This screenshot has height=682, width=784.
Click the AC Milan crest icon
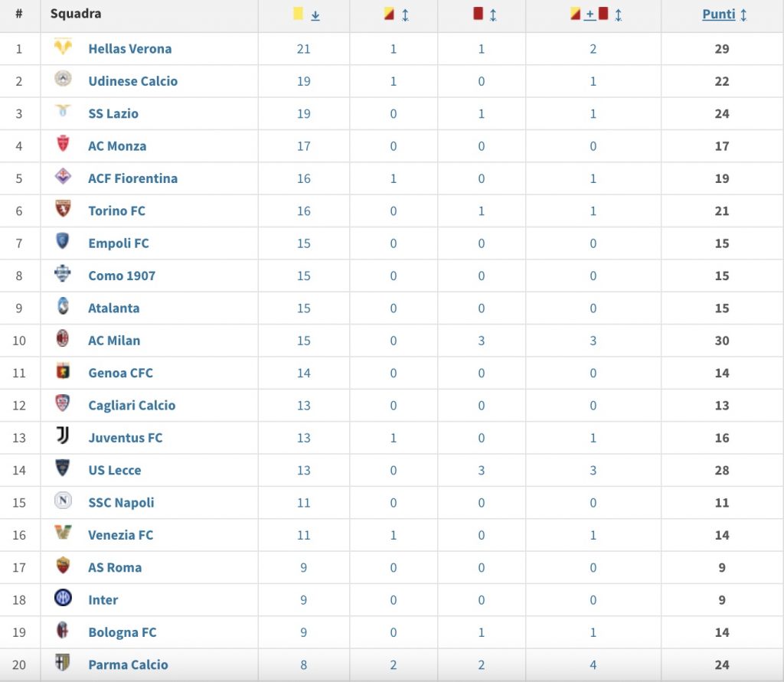63,340
